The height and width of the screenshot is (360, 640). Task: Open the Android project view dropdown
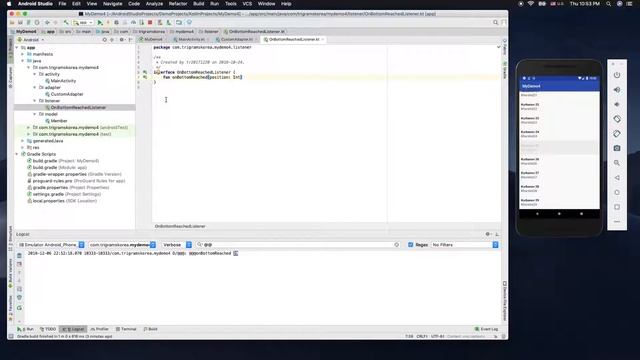click(31, 40)
